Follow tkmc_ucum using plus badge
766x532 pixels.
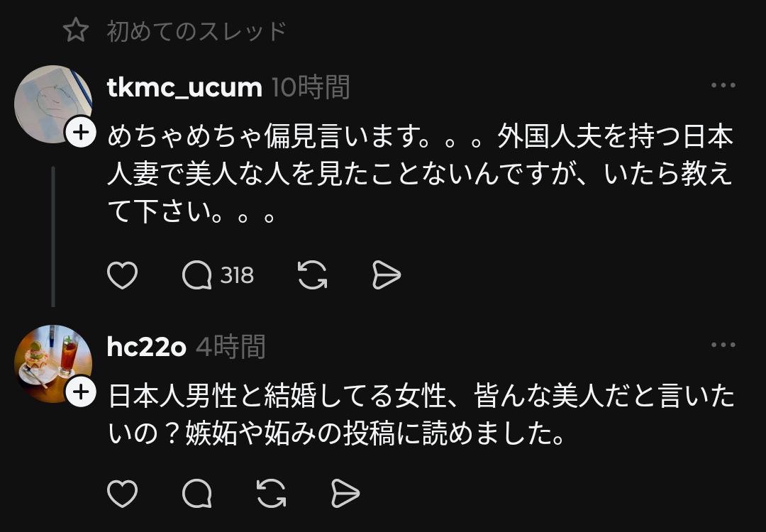[81, 132]
